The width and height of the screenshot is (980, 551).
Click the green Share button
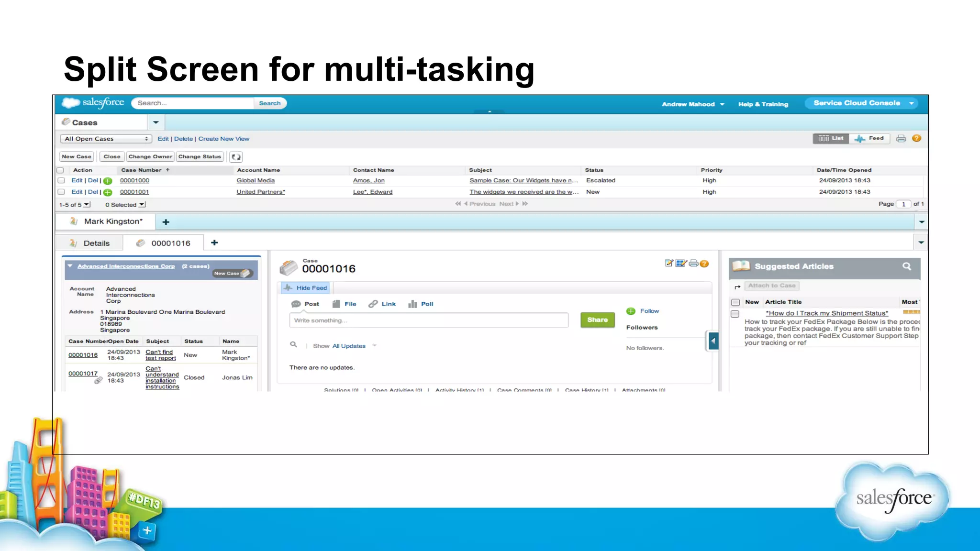click(597, 320)
